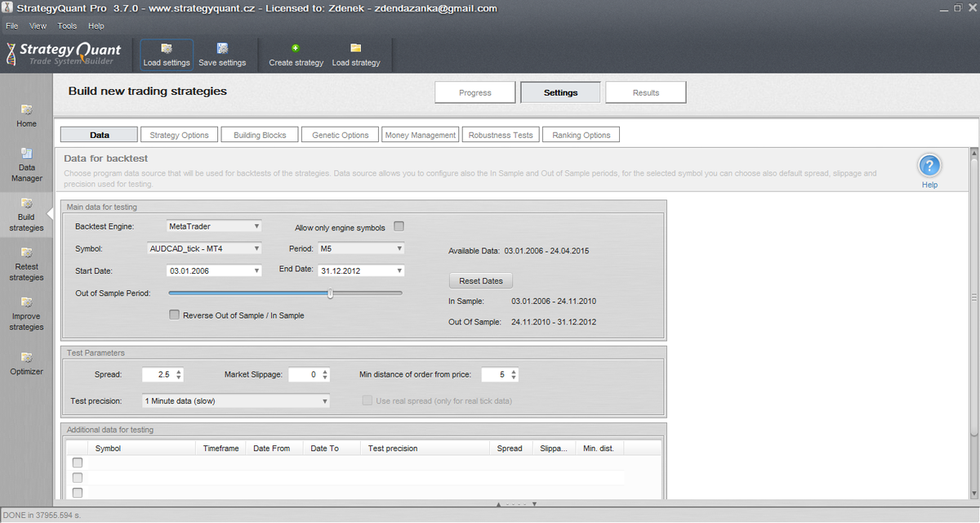Click the Settings button
Screen dimensions: 980x523
click(560, 92)
